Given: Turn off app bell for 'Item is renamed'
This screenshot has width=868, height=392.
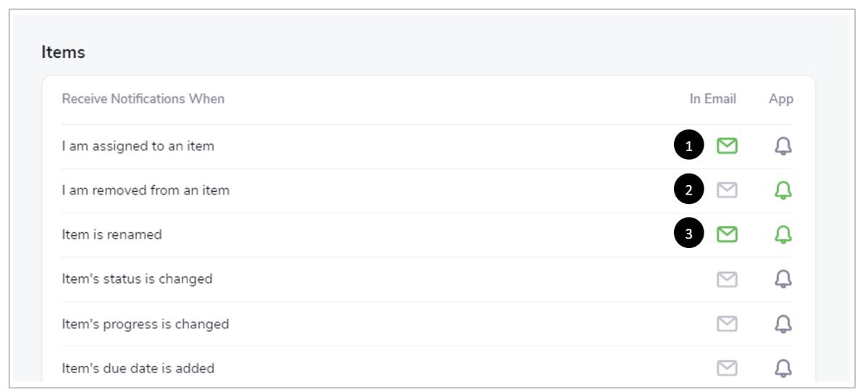Looking at the screenshot, I should tap(783, 234).
